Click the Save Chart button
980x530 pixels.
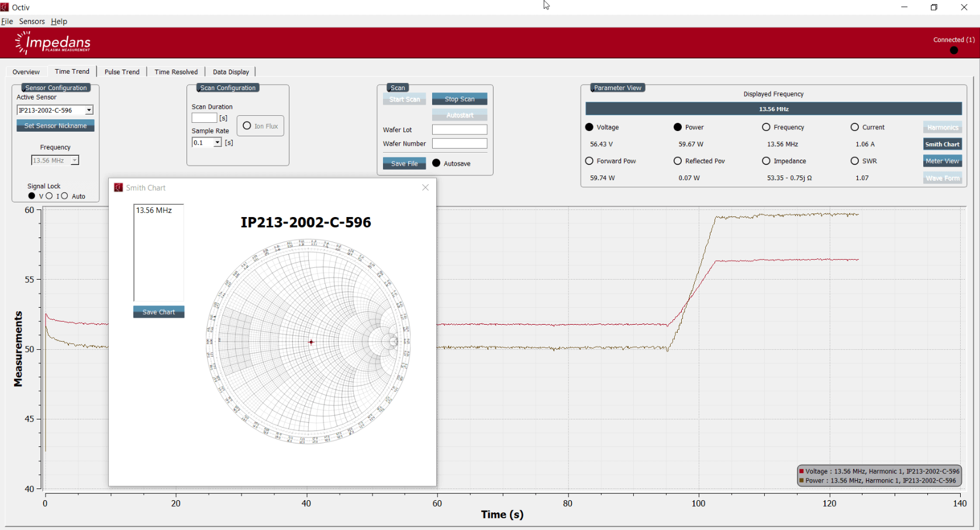[158, 312]
